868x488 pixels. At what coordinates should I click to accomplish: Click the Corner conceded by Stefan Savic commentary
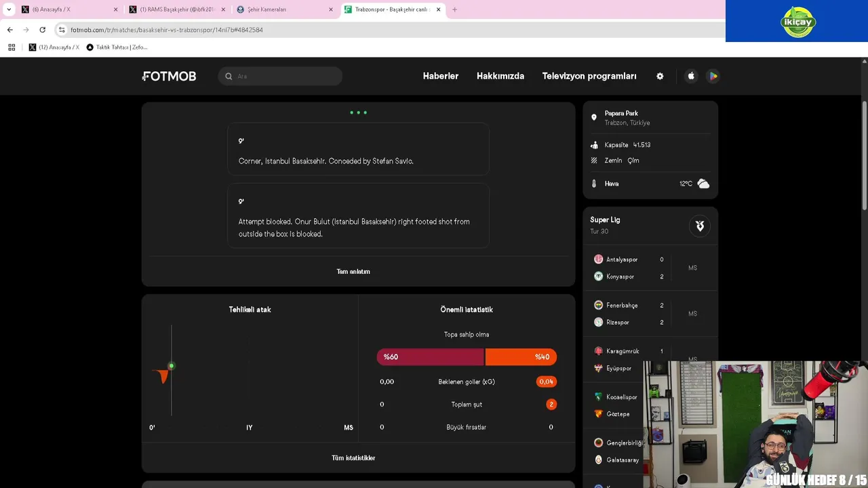coord(358,149)
